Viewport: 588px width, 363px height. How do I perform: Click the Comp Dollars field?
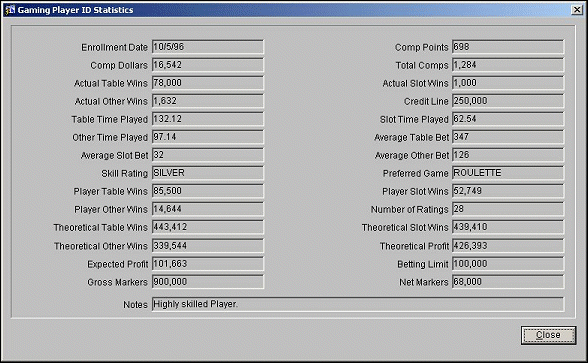208,65
